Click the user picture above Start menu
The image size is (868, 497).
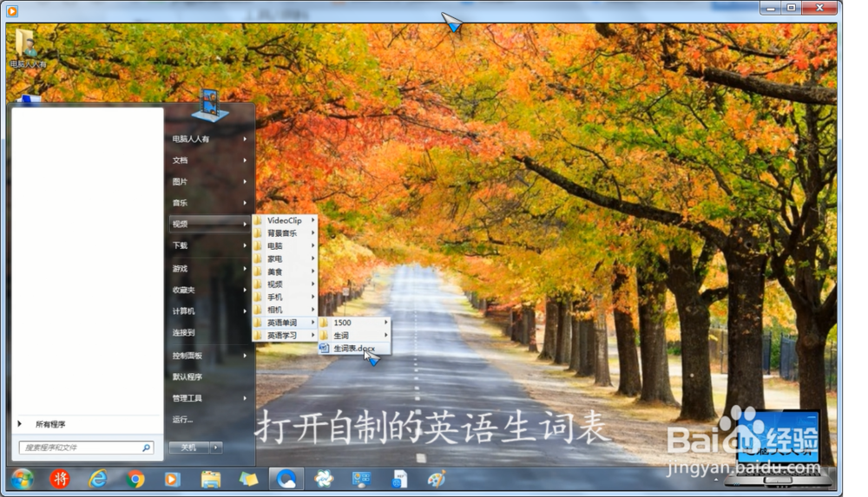[209, 105]
